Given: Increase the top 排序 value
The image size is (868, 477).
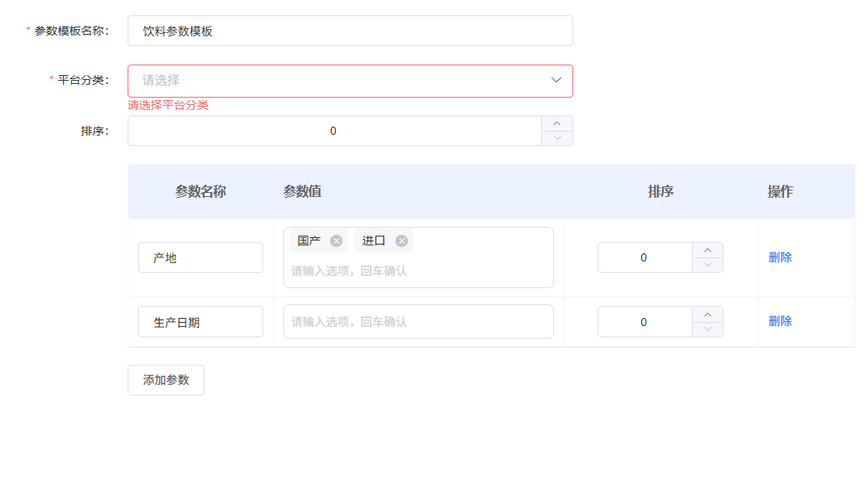Looking at the screenshot, I should point(556,123).
